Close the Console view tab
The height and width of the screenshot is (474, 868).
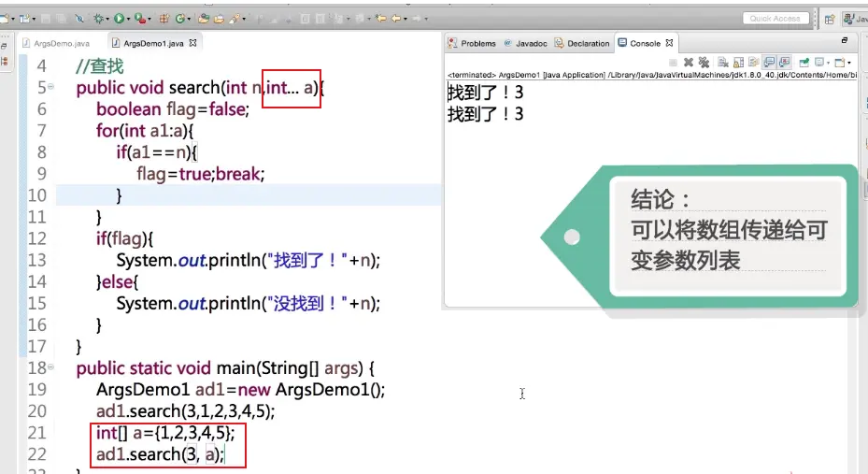(x=669, y=43)
